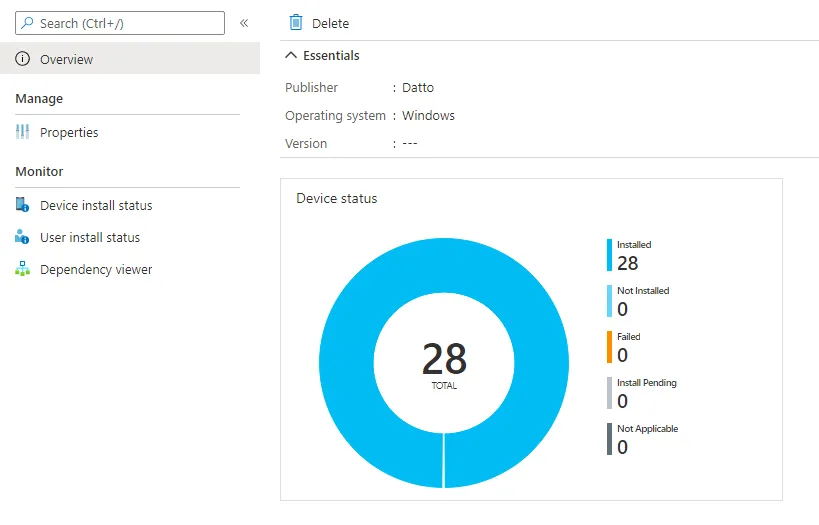This screenshot has width=819, height=525.
Task: Collapse the Essentials section chevron
Action: 291,55
